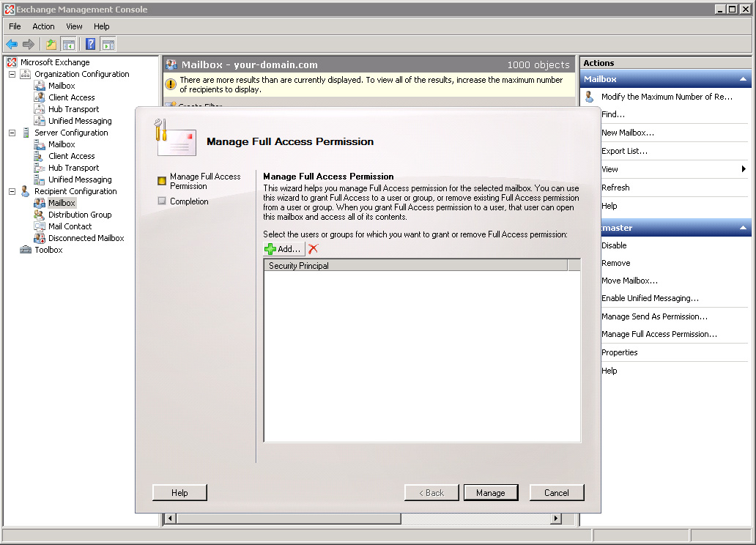Collapse the Organization Configuration tree node
This screenshot has height=545, width=756.
tap(12, 74)
